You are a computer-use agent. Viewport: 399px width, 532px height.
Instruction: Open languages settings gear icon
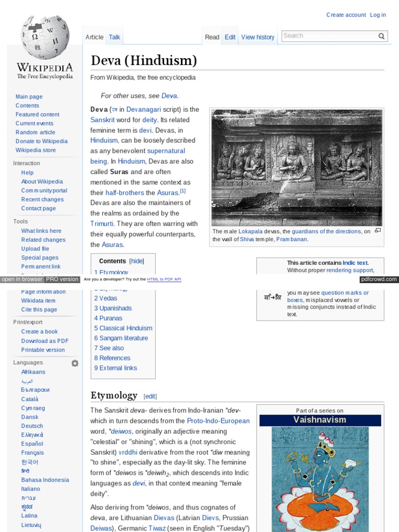pyautogui.click(x=75, y=363)
